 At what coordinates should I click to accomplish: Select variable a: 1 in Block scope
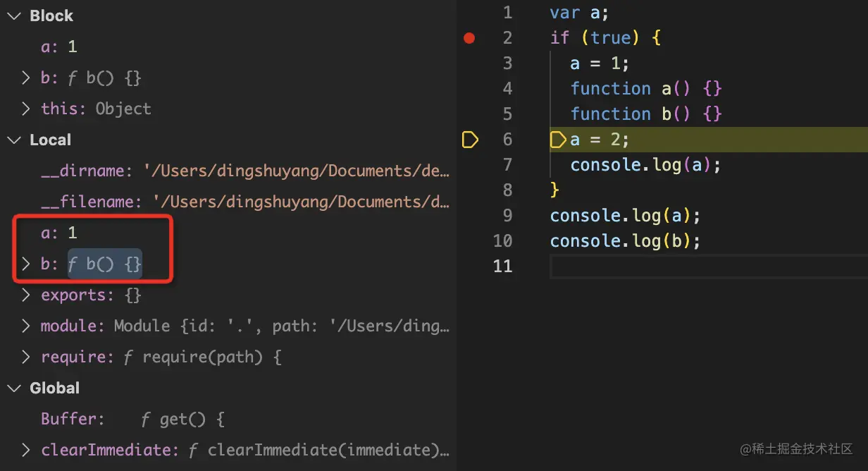[59, 47]
